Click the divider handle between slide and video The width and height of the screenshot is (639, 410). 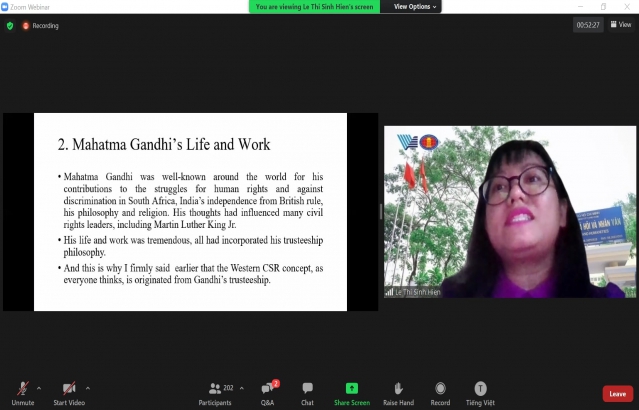tap(381, 212)
